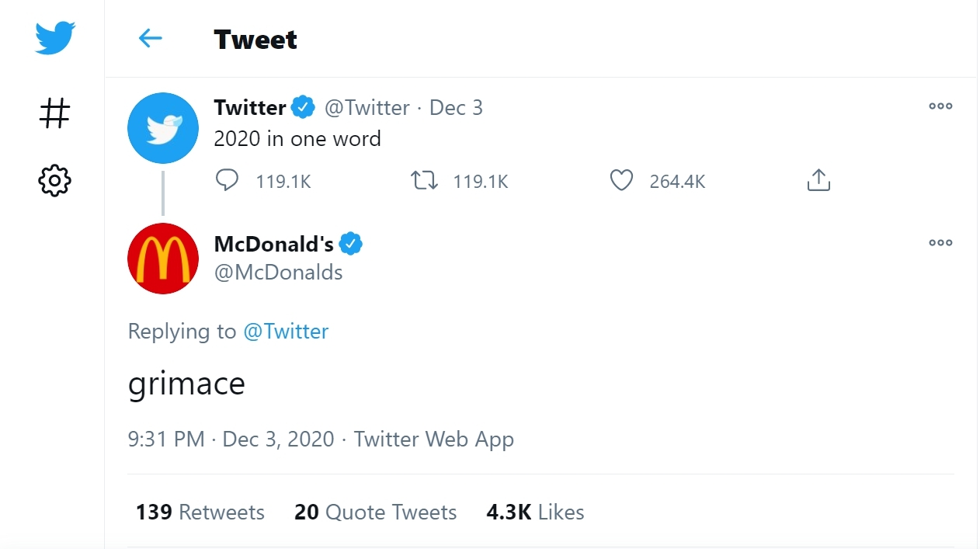Open McDonald's golden arches avatar
Image resolution: width=980 pixels, height=549 pixels.
pyautogui.click(x=163, y=259)
